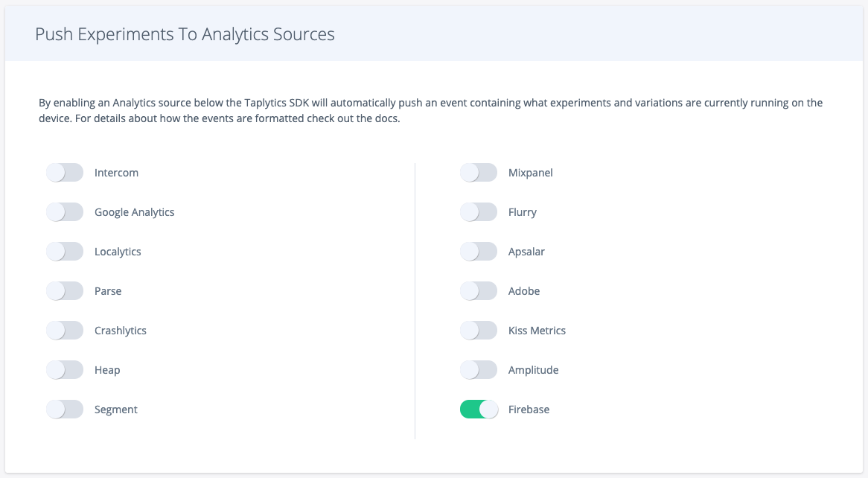Viewport: 868px width, 478px height.
Task: Switch on the Apsalar toggle
Action: pyautogui.click(x=479, y=252)
